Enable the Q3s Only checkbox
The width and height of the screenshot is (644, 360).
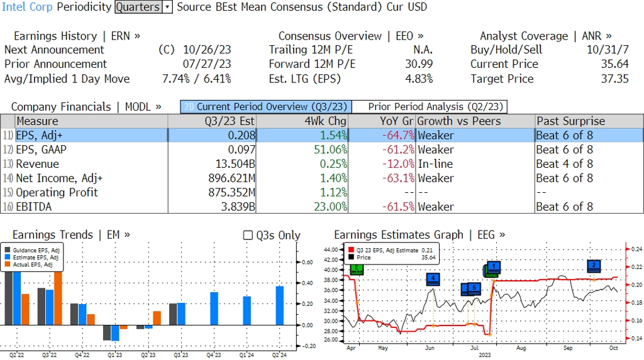click(248, 235)
